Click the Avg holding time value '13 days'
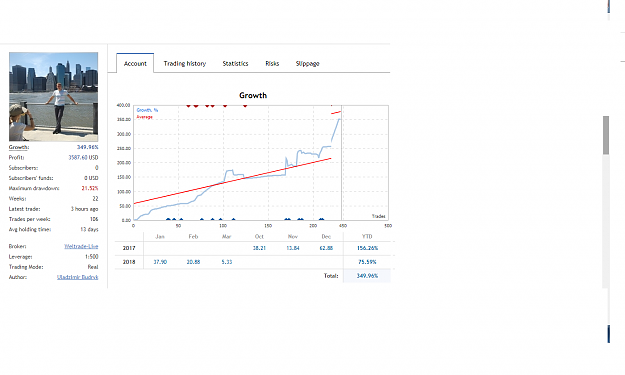The image size is (625, 375). pos(89,230)
